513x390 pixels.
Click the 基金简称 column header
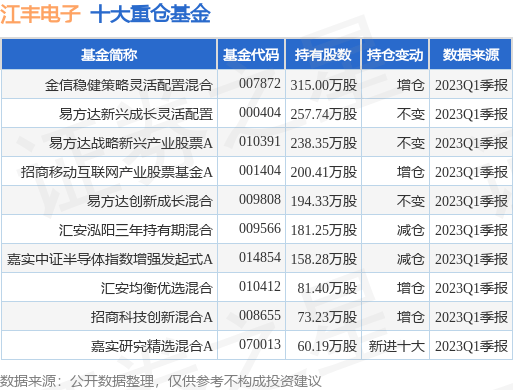109,55
